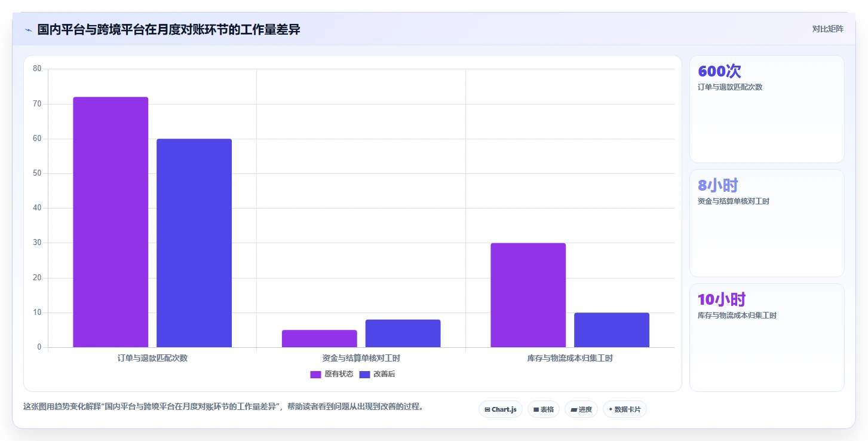
Task: Select the 表格 tag pill
Action: pos(544,409)
